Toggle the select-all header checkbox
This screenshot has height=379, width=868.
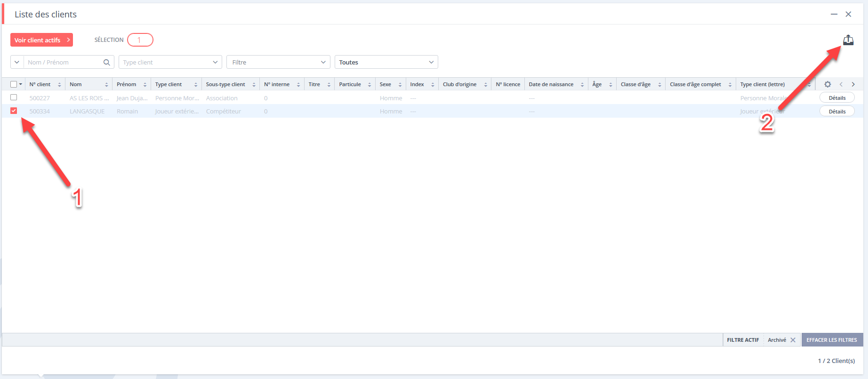pos(14,84)
